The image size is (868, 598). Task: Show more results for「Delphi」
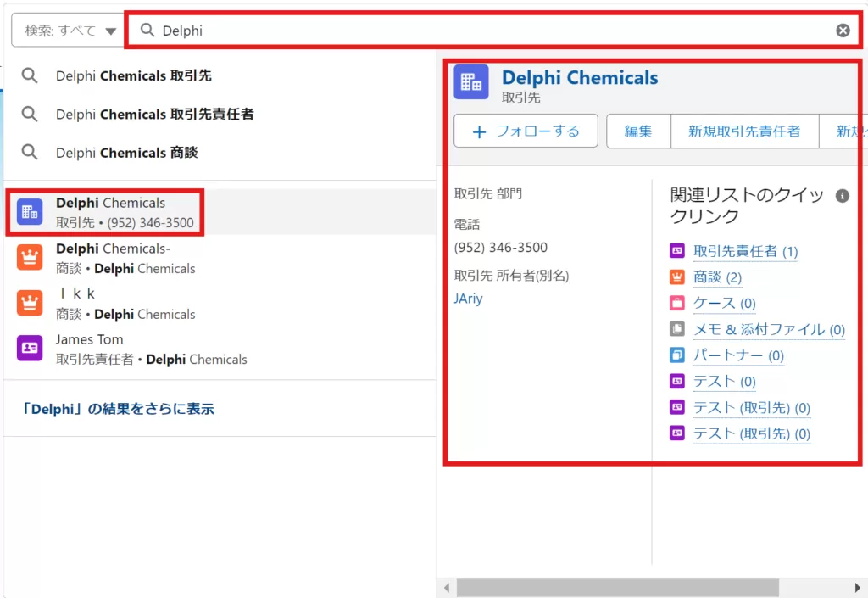pos(117,409)
